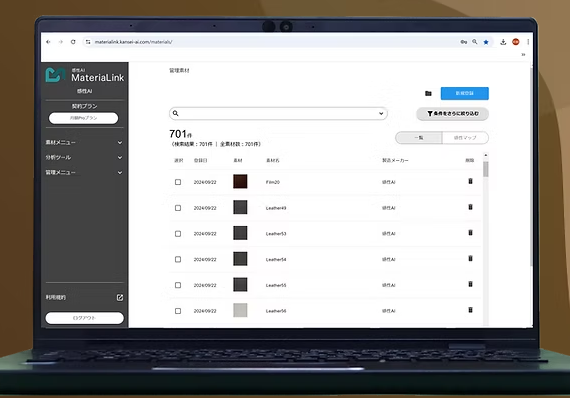Open the 利用規約 link in sidebar
This screenshot has height=398, width=570.
click(x=56, y=298)
